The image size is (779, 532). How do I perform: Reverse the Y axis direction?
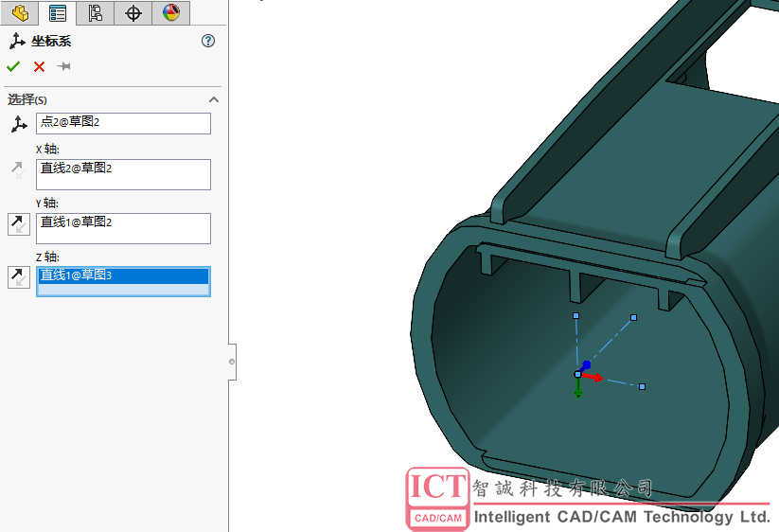[18, 224]
